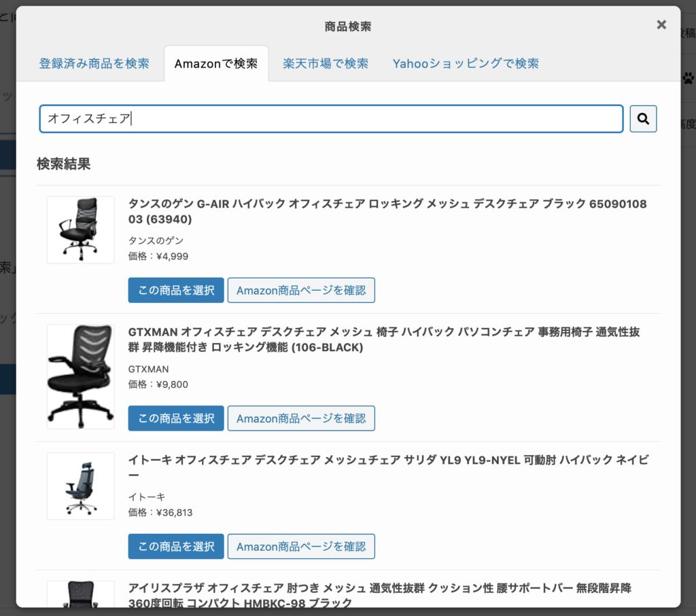Click the タンスのゲン G-AIR chair thumbnail

point(80,230)
